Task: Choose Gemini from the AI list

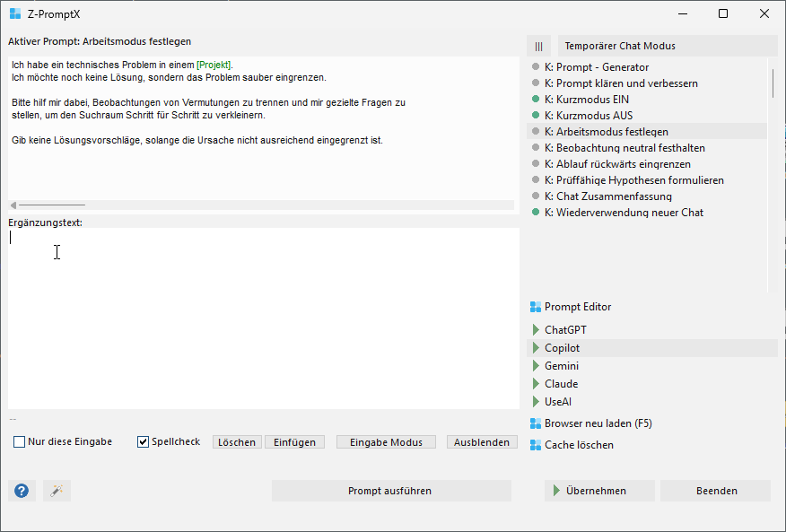Action: pyautogui.click(x=562, y=366)
